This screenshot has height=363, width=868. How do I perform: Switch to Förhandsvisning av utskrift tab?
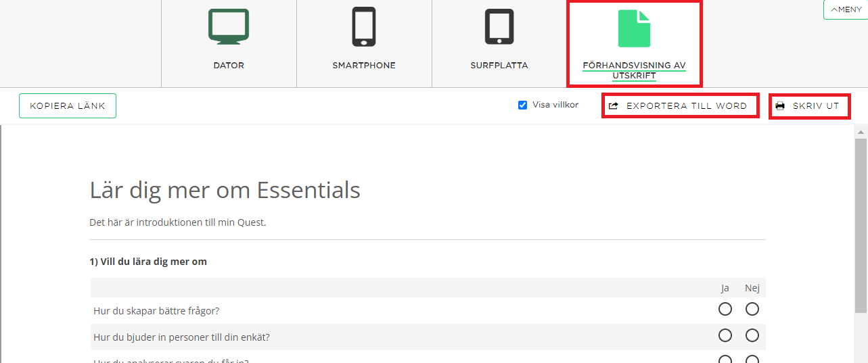[634, 70]
